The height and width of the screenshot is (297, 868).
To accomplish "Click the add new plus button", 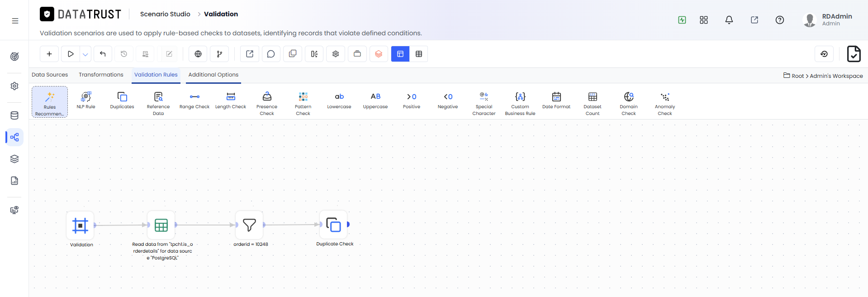I will (x=49, y=54).
